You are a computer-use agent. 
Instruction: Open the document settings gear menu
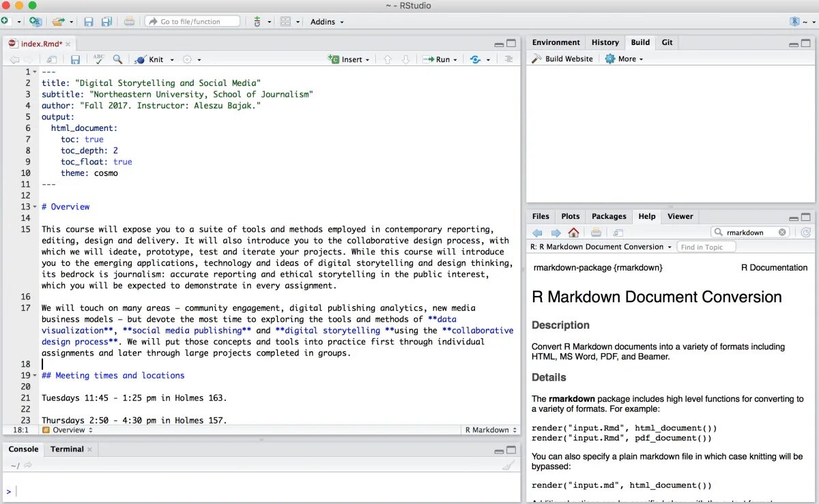click(x=190, y=60)
